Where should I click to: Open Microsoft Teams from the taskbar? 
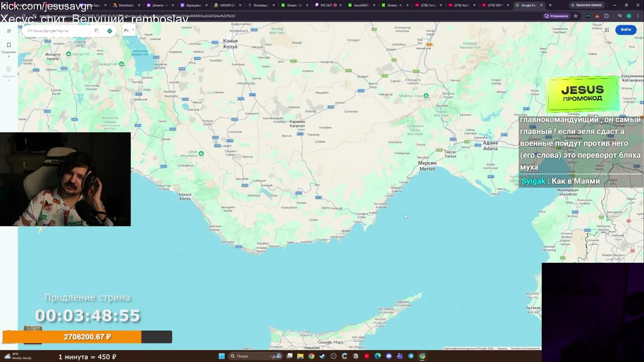click(400, 356)
